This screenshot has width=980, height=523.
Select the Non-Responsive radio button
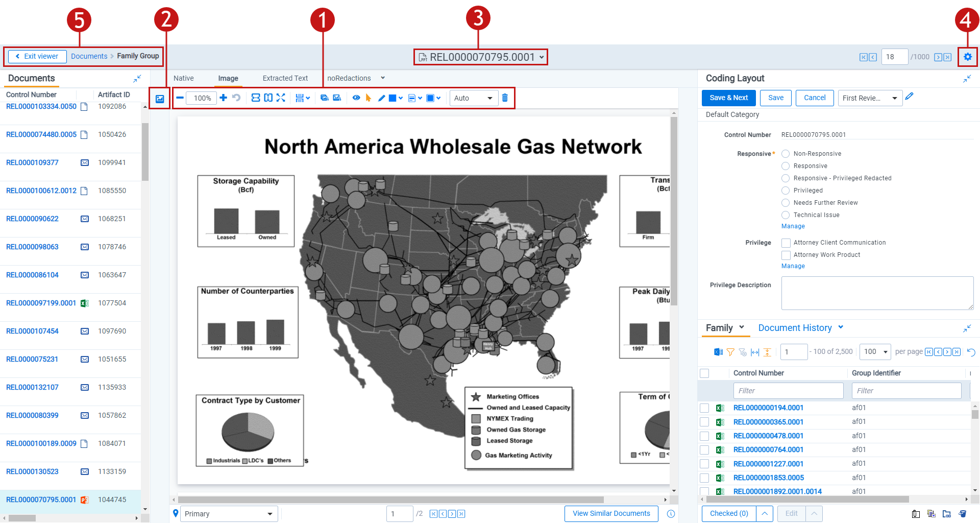click(786, 154)
